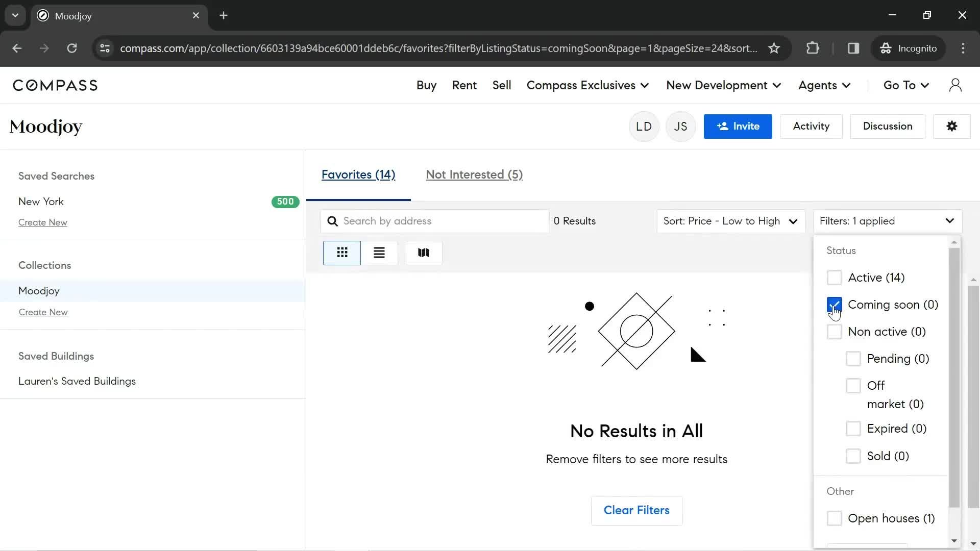The image size is (980, 551).
Task: Select the Moodjoy collection
Action: pos(153,291)
